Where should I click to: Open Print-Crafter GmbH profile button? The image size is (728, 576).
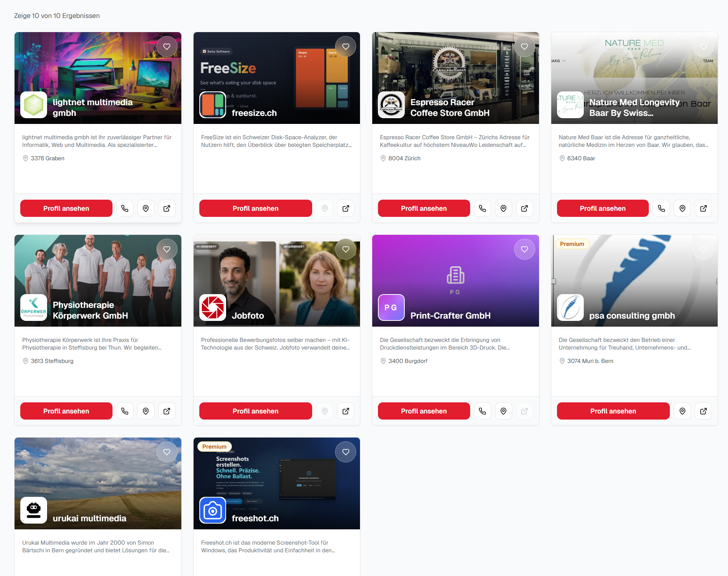[x=424, y=411]
